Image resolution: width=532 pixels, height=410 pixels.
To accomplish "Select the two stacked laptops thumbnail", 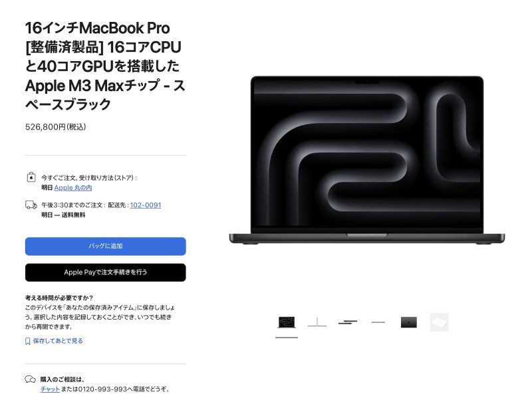I will coord(348,322).
